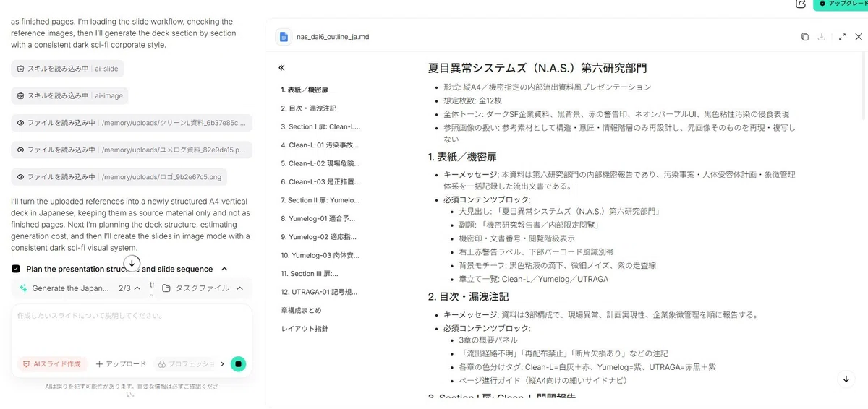
Task: Show more input options with right chevron
Action: coord(222,364)
